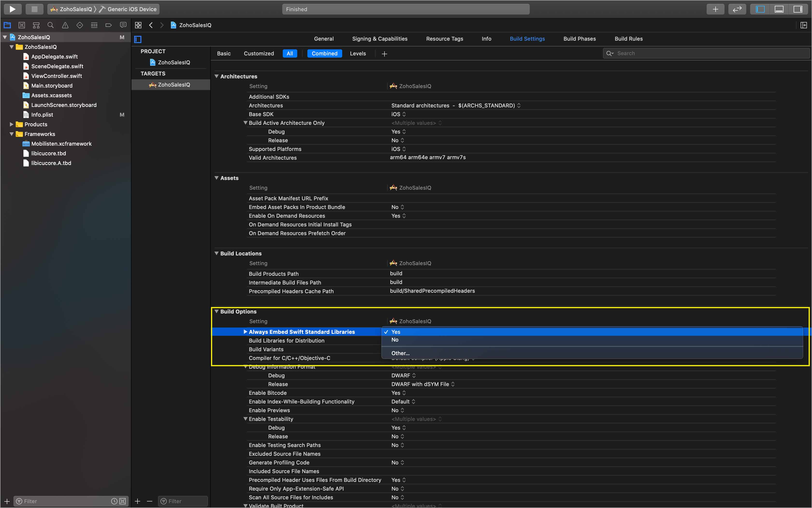Collapse Build Active Architecture Only row
The width and height of the screenshot is (812, 508).
tap(245, 123)
